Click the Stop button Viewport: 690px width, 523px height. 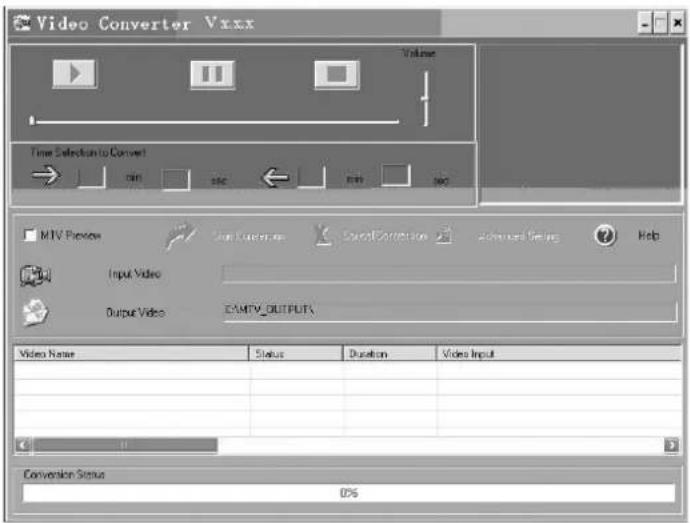pos(337,74)
